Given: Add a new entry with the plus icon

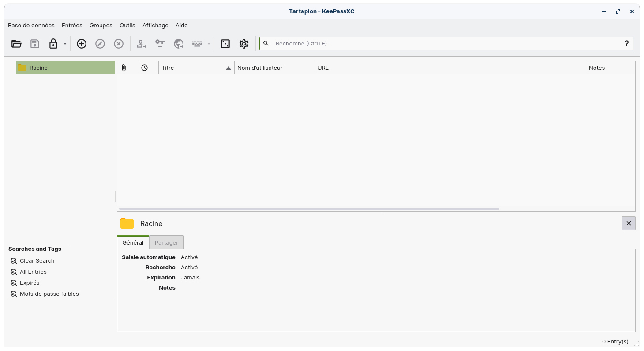Looking at the screenshot, I should point(82,44).
